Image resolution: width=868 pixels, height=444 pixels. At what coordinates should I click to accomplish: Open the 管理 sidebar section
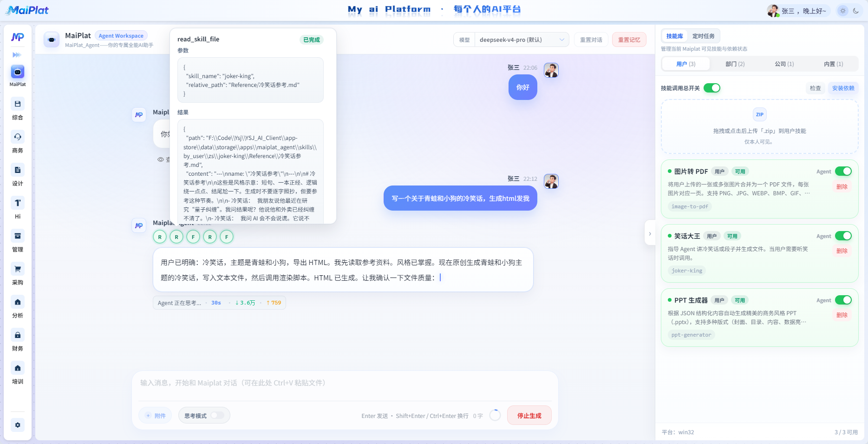(x=18, y=241)
